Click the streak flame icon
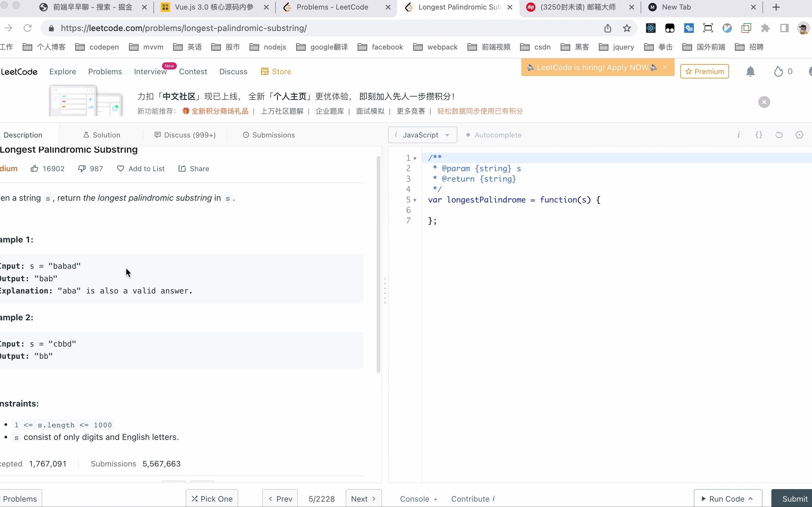This screenshot has width=812, height=507. [x=778, y=71]
